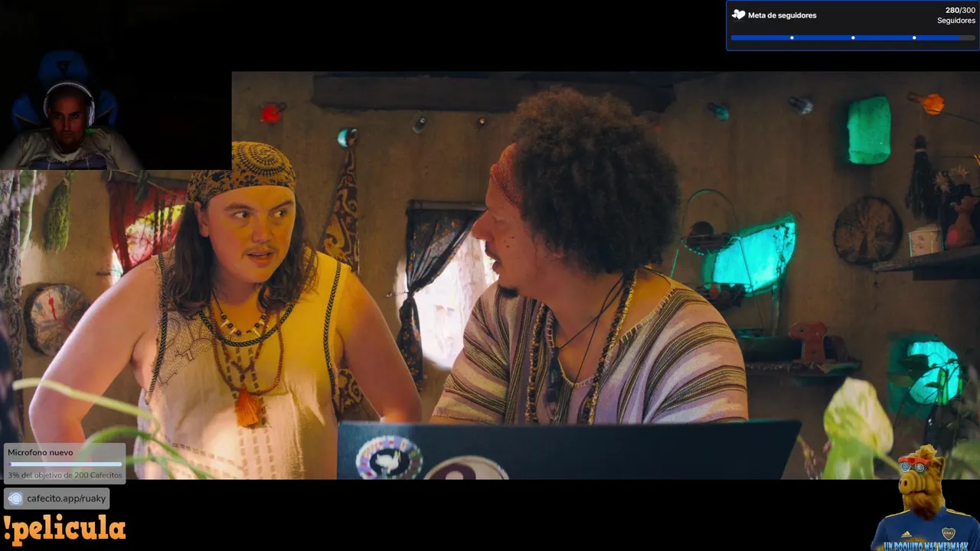980x551 pixels.
Task: Click the 280/300 follower count
Action: (960, 11)
